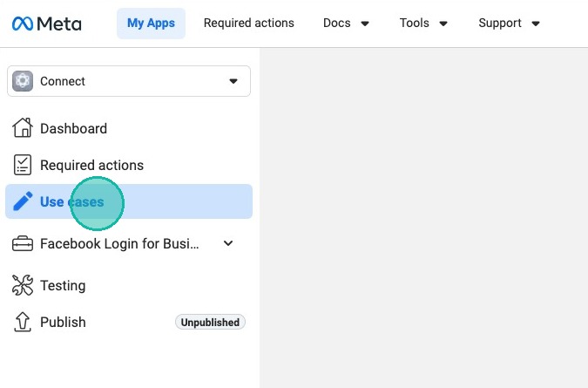
Task: Click the Testing tools icon
Action: tap(23, 285)
